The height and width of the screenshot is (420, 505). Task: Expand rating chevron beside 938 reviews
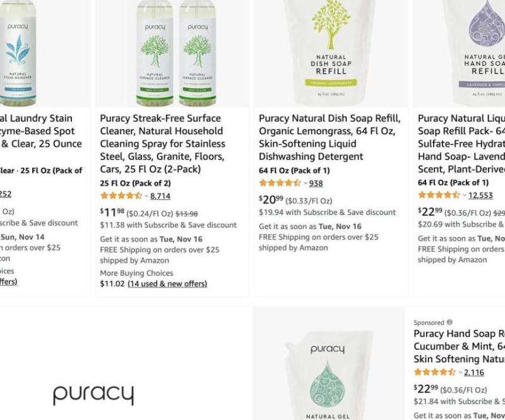[306, 184]
